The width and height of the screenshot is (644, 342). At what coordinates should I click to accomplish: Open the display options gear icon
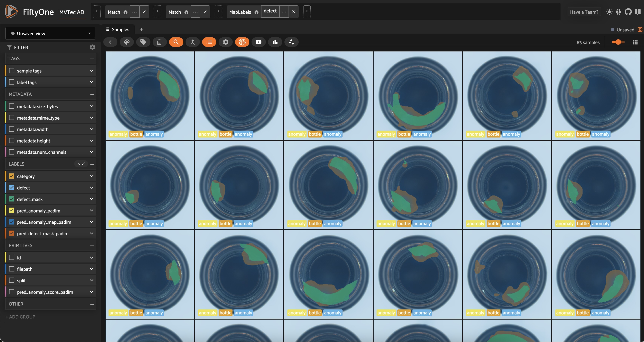coord(226,42)
